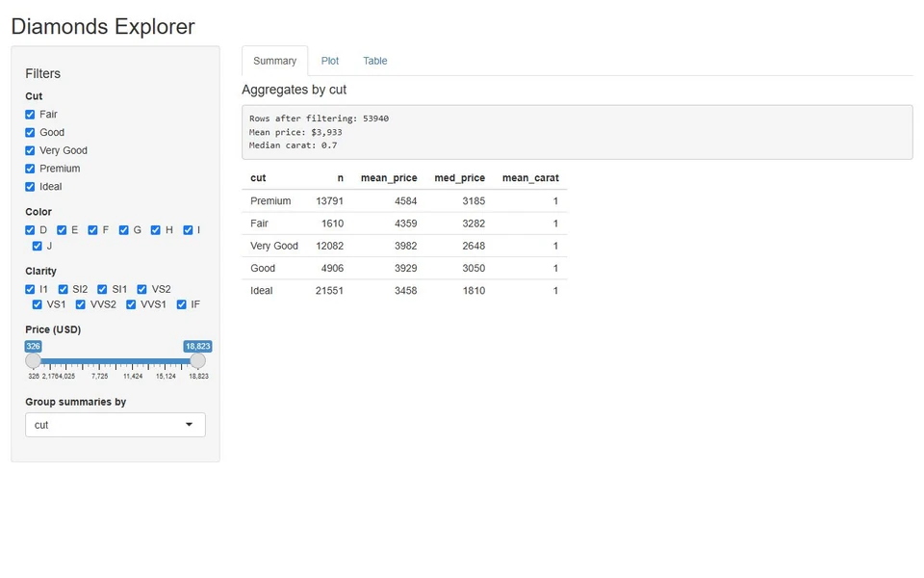Screen dimensions: 924x578
Task: Toggle color I checkbox
Action: click(188, 230)
